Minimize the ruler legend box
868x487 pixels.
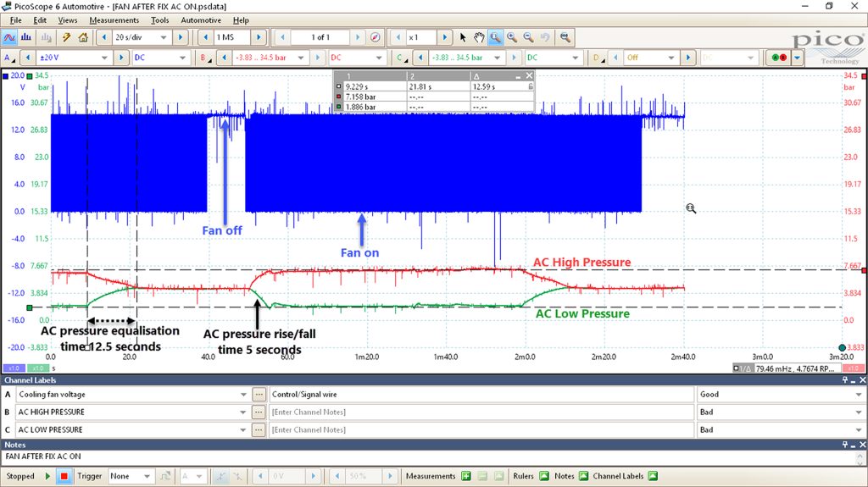point(518,76)
